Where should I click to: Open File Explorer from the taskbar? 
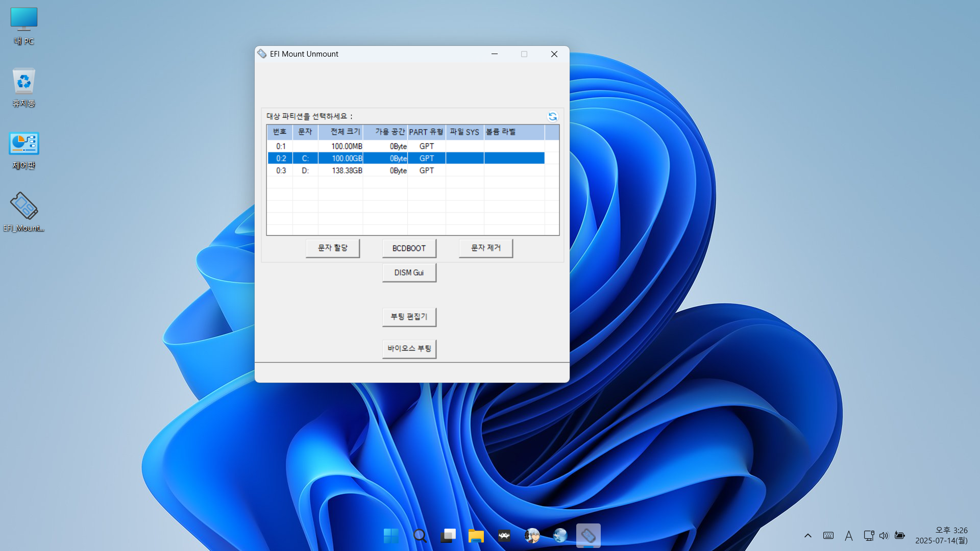[476, 536]
